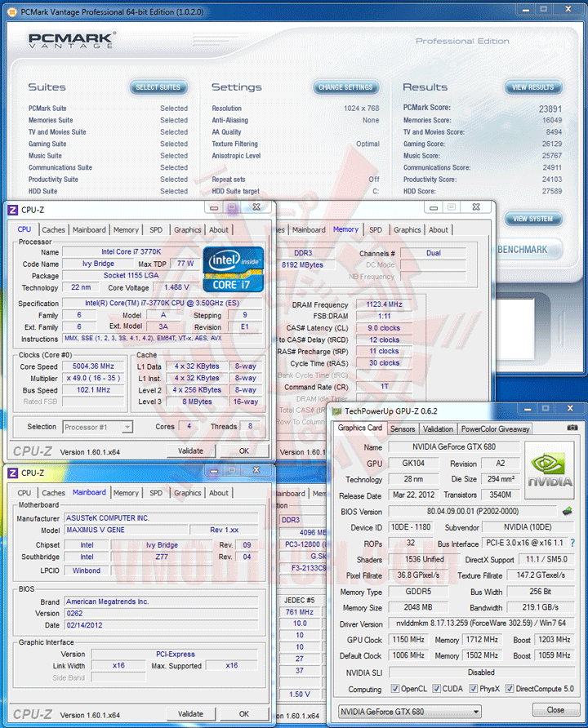Screen dimensions: 588x728
Task: Click the Resolution 1024 x 768 value
Action: pyautogui.click(x=361, y=109)
